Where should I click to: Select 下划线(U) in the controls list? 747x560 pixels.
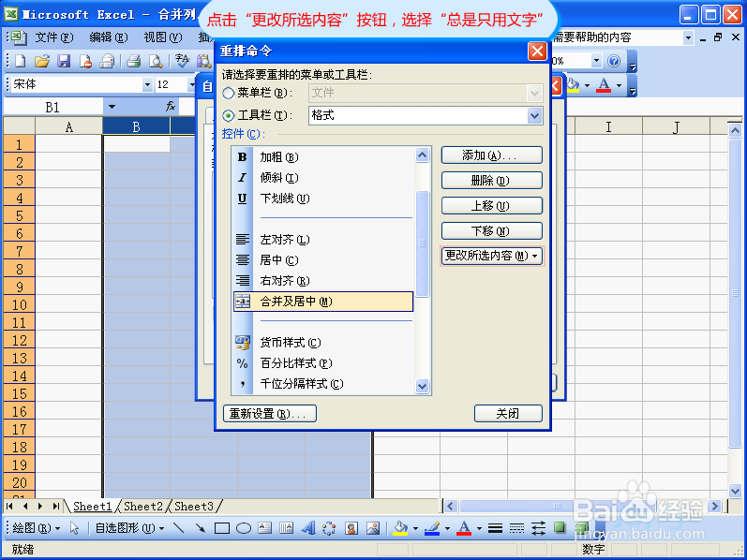(x=323, y=199)
